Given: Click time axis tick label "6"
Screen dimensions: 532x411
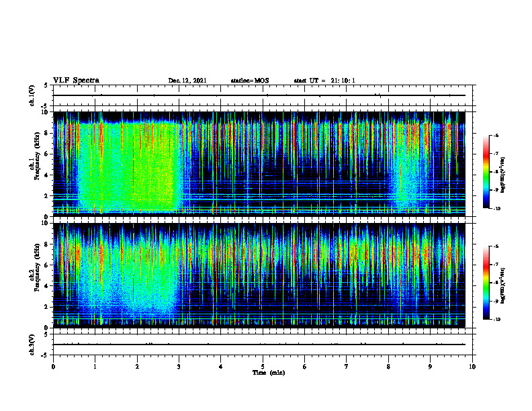Looking at the screenshot, I should tap(305, 367).
